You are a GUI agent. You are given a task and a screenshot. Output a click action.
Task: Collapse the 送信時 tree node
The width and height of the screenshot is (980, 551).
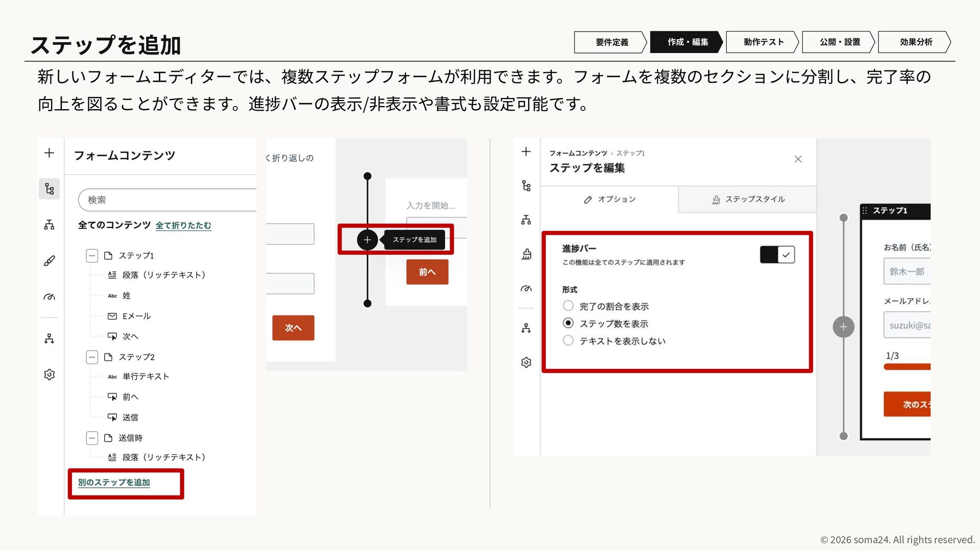[x=92, y=438]
